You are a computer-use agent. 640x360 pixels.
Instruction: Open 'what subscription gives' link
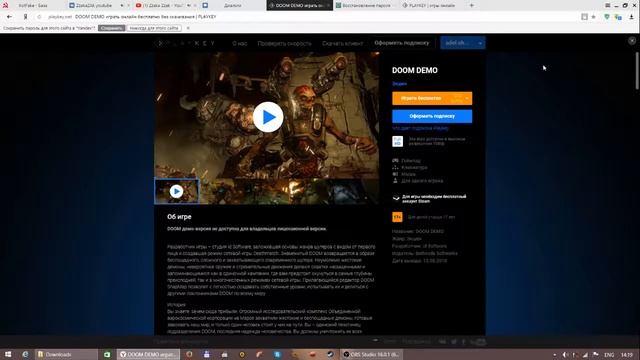click(420, 128)
